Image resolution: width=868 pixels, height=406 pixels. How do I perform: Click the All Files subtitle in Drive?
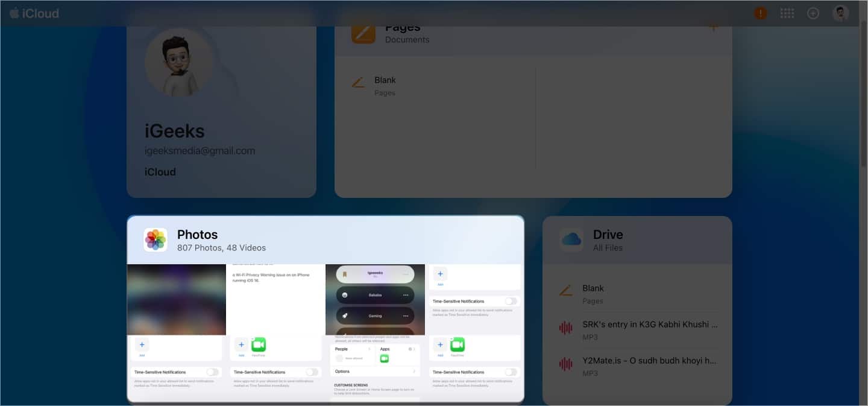tap(608, 248)
